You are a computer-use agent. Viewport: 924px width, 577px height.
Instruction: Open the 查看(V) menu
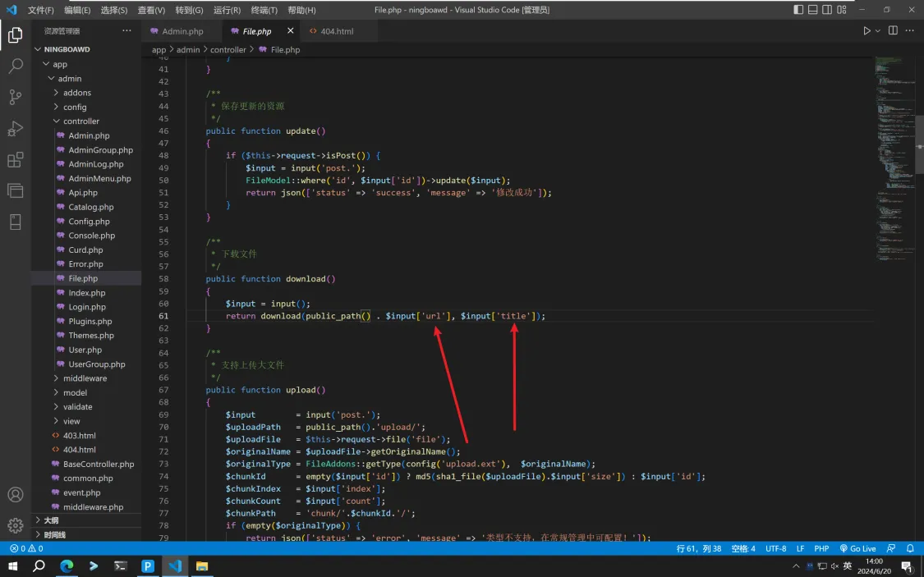click(x=151, y=10)
